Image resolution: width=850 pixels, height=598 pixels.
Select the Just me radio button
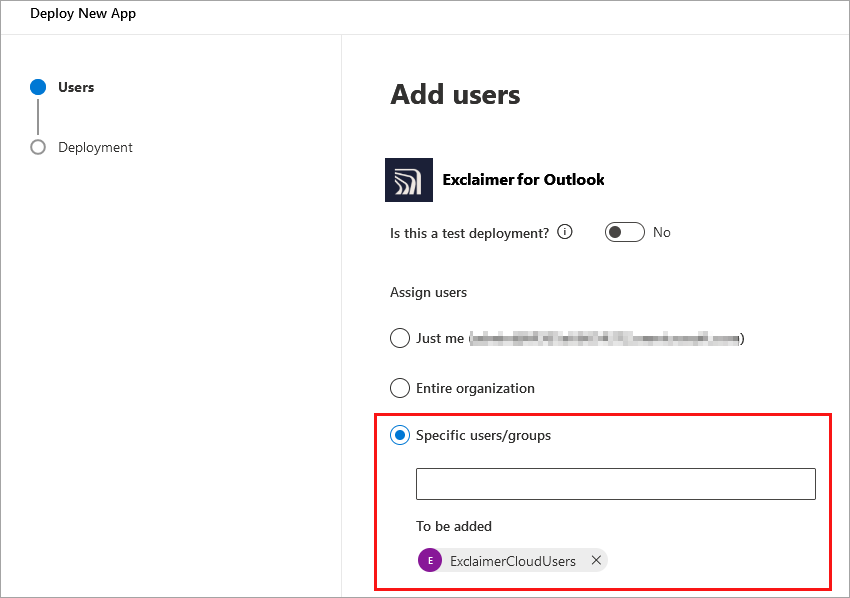point(400,338)
